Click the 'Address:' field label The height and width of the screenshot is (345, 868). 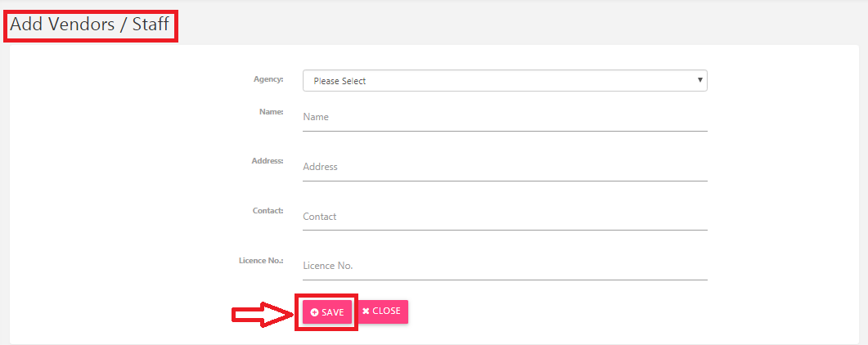point(268,161)
